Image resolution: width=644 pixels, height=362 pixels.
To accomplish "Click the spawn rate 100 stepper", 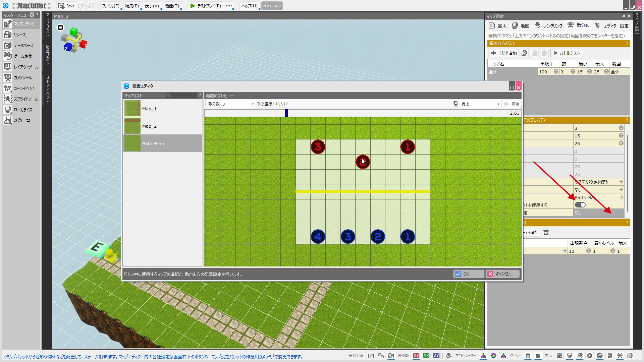I will coord(556,72).
